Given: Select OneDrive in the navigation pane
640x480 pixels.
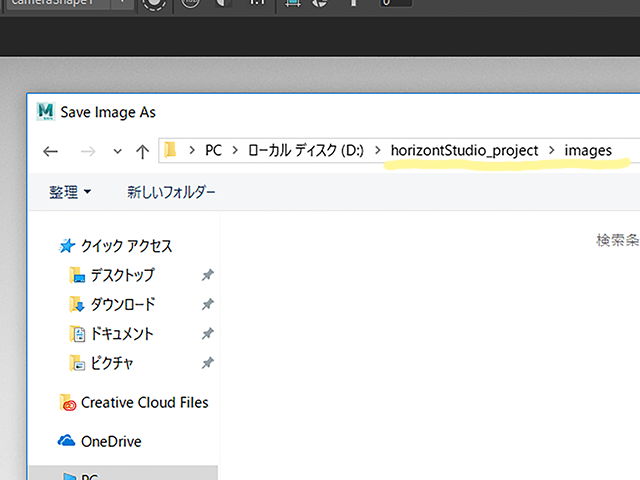Looking at the screenshot, I should coord(111,442).
